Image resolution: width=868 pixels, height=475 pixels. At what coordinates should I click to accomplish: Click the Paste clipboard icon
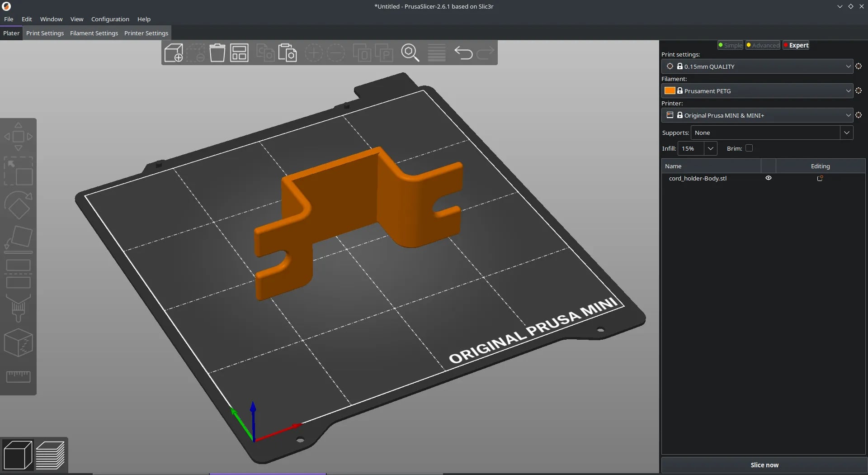coord(288,53)
